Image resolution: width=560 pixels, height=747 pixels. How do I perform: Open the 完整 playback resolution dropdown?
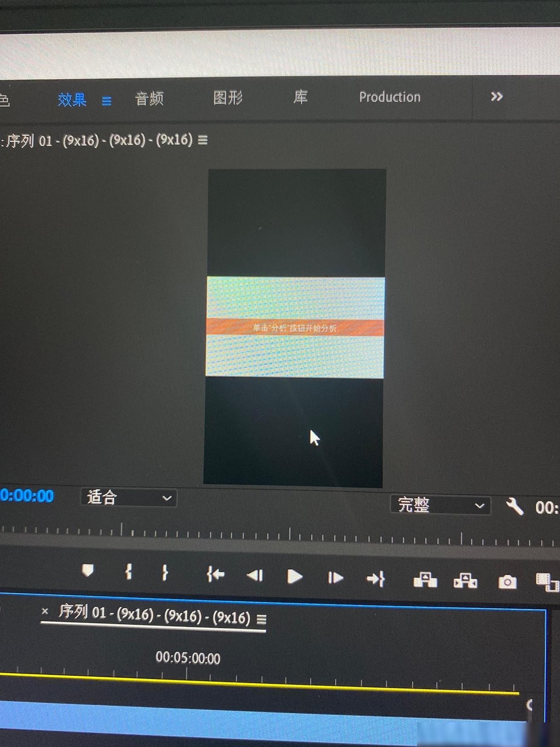pos(440,505)
